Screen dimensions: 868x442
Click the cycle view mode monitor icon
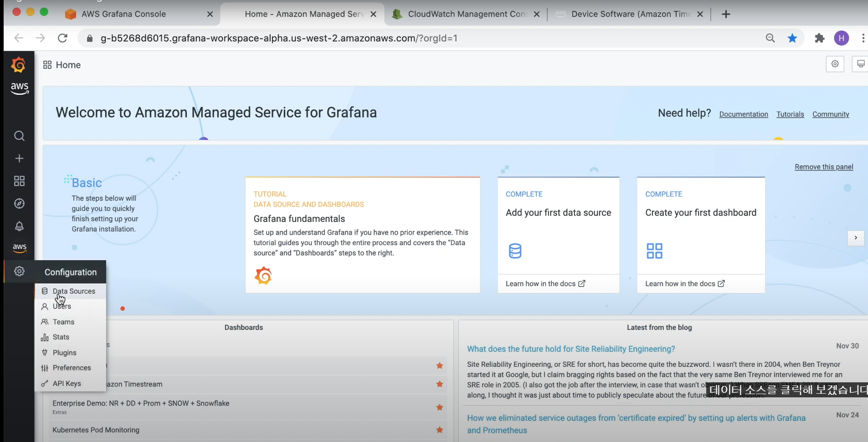click(860, 64)
